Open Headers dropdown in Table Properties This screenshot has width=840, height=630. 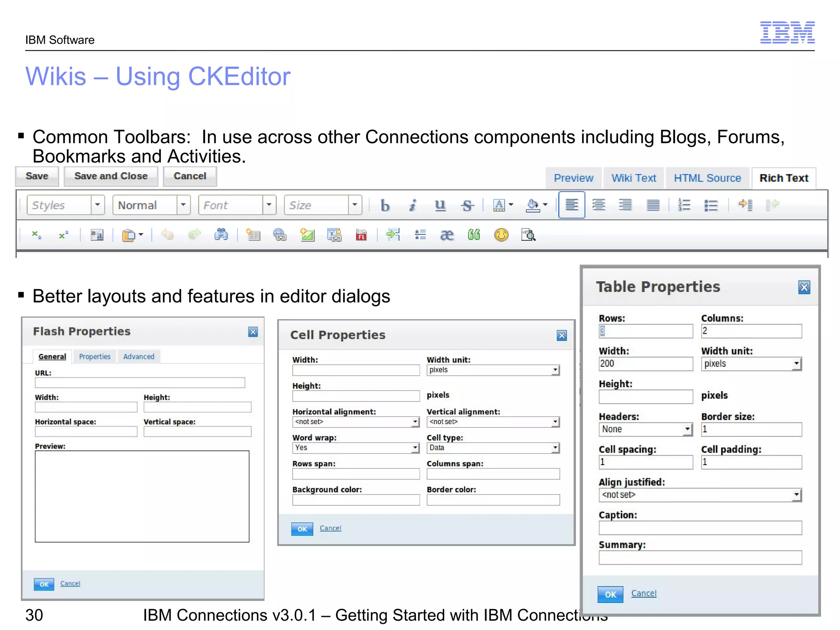pyautogui.click(x=646, y=429)
